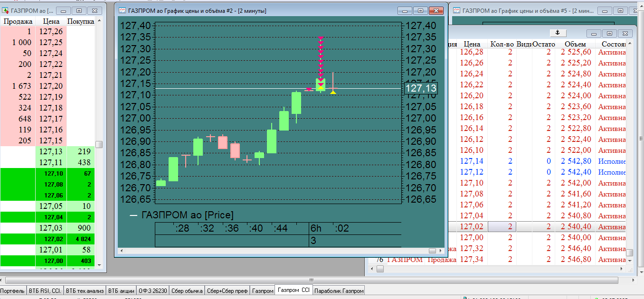Select order with price 126,28 in orders table
644x299 pixels.
472,52
